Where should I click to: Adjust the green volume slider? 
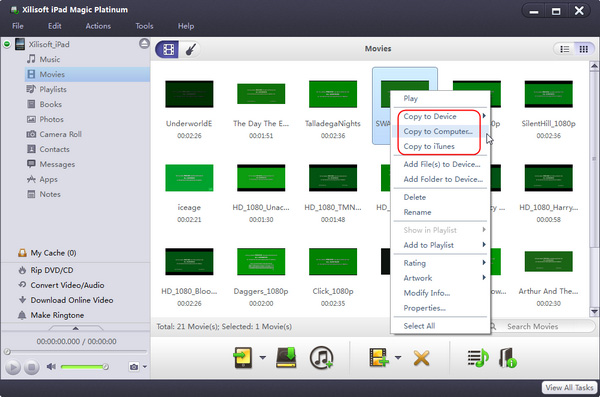pos(85,367)
